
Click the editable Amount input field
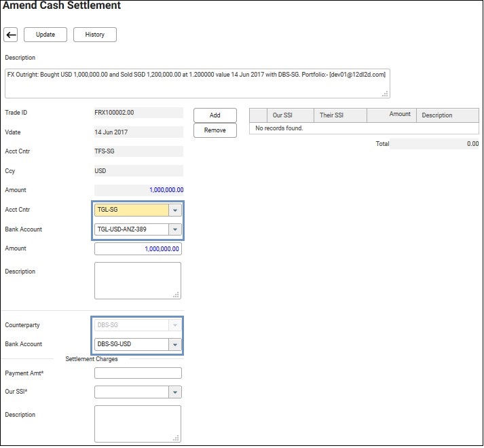(x=138, y=249)
